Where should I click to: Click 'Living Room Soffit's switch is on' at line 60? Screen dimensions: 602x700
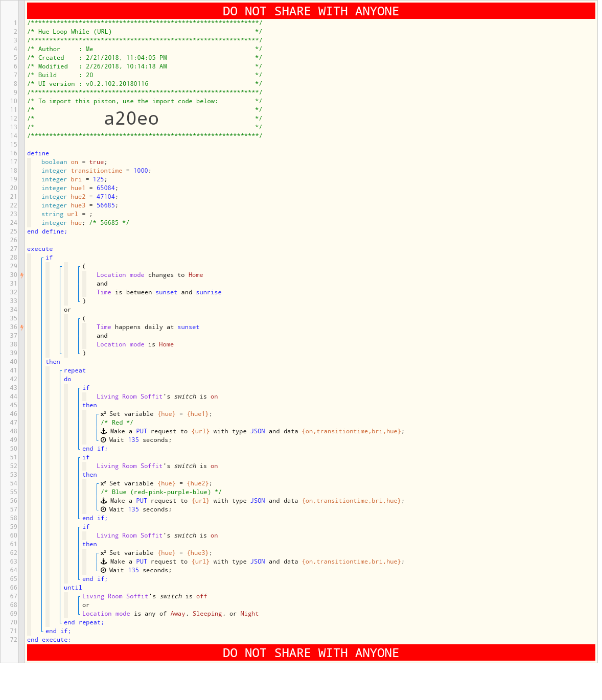[157, 535]
